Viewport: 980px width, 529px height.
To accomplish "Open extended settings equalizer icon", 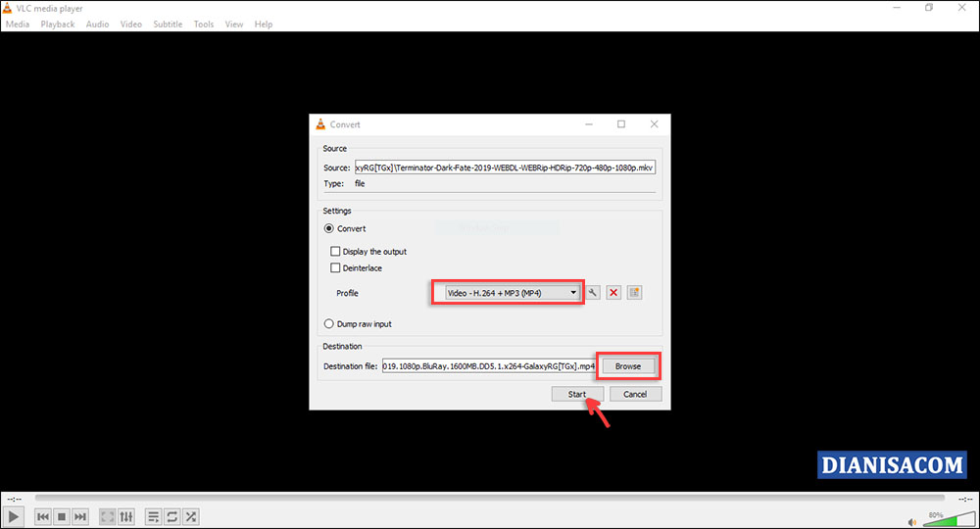I will [125, 516].
